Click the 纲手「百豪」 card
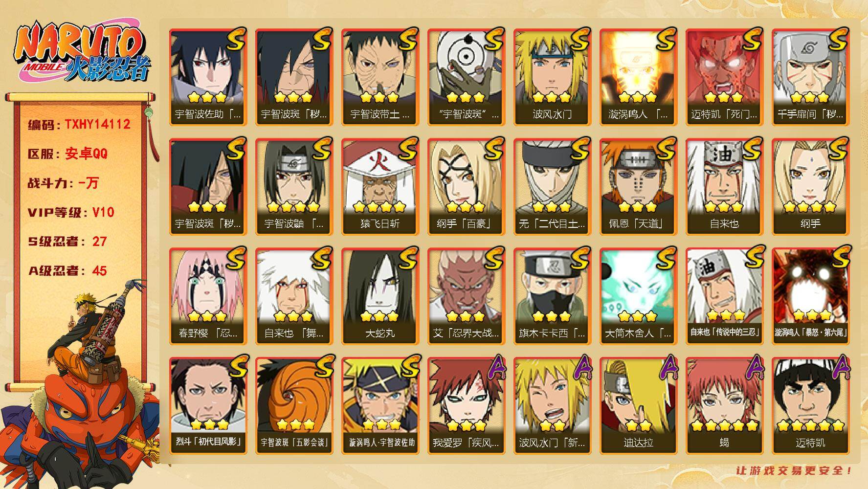The height and width of the screenshot is (489, 868). coord(466,187)
